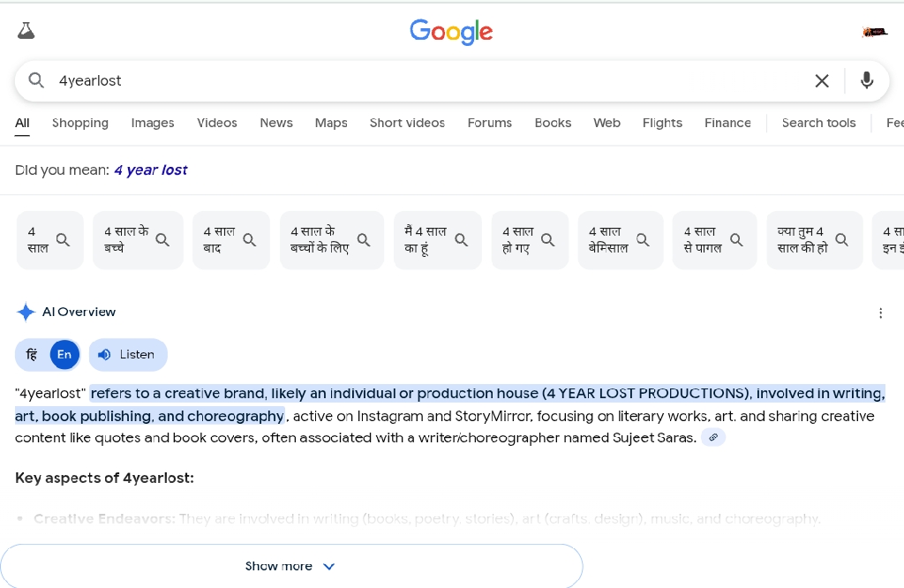Switch to the Images tab
Screen dimensions: 904x588
point(152,123)
